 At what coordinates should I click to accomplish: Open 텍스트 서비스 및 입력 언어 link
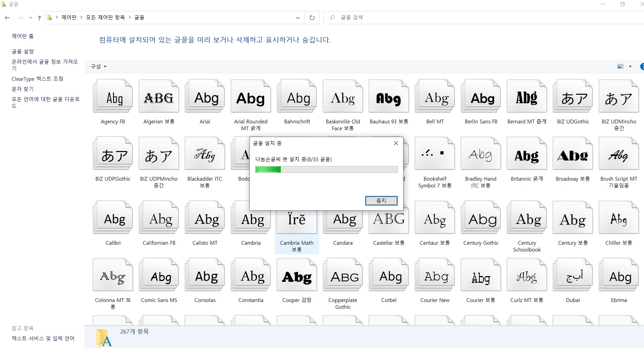(43, 338)
